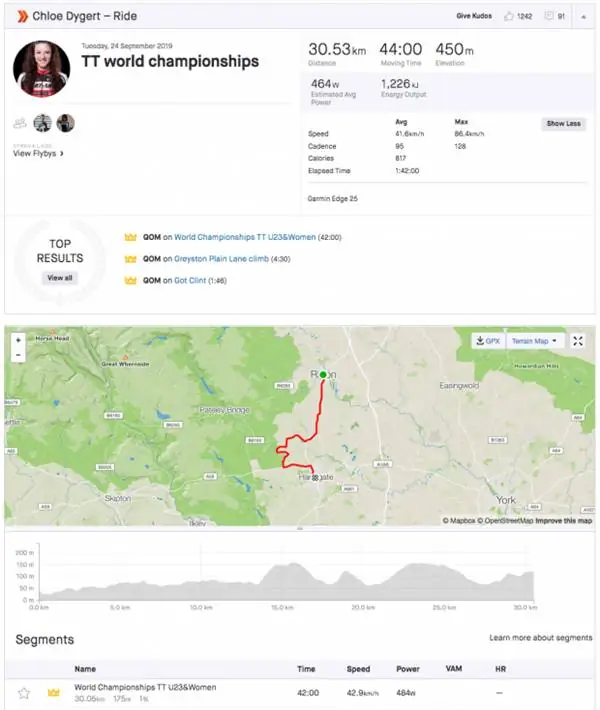The image size is (600, 710).
Task: Collapse the activity header arrow
Action: point(584,17)
